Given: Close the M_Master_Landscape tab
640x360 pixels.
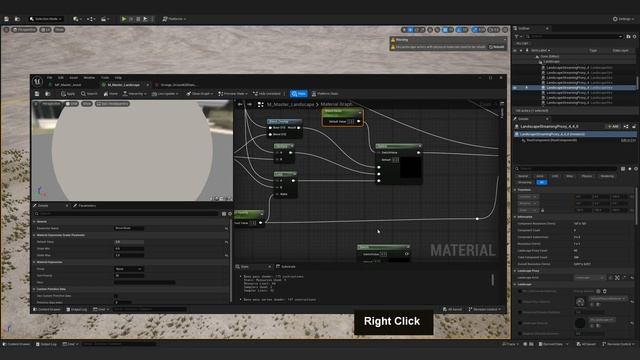Looking at the screenshot, I should click(x=147, y=85).
